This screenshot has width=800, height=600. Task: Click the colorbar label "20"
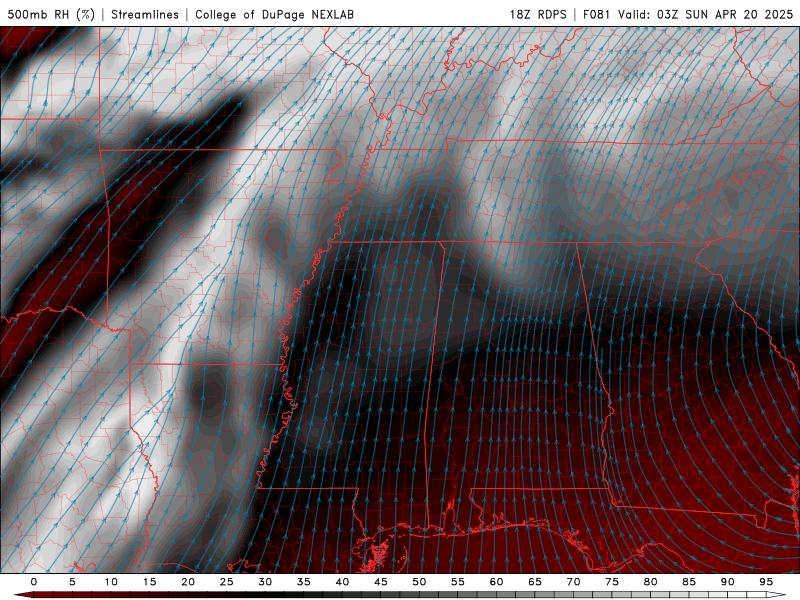(x=188, y=582)
